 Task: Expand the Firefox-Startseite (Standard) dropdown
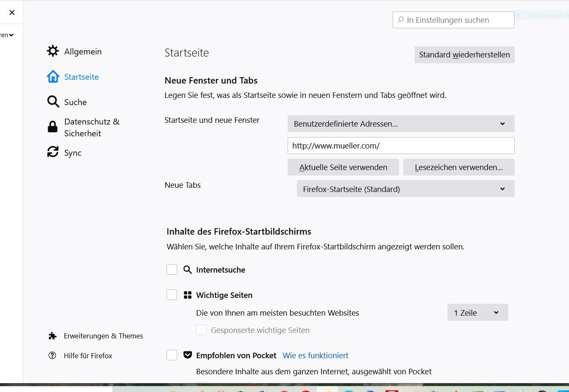tap(405, 189)
